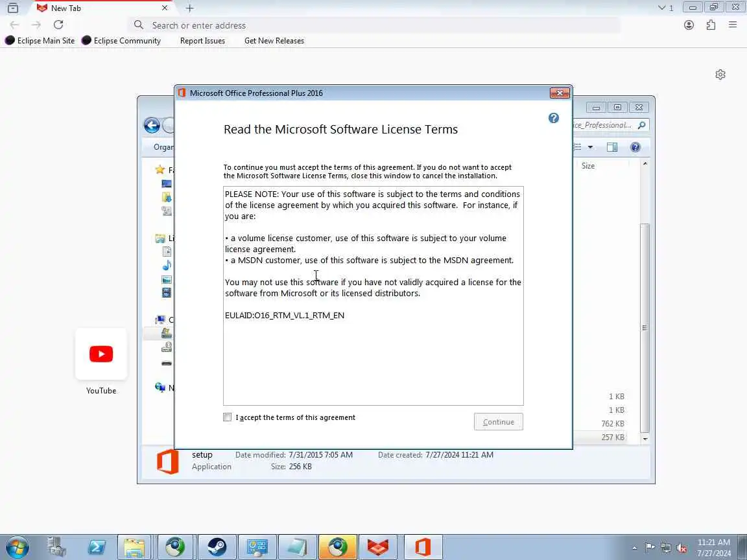Select the Favorites star in Explorer sidebar
Screen dimensions: 747x560
[160, 170]
